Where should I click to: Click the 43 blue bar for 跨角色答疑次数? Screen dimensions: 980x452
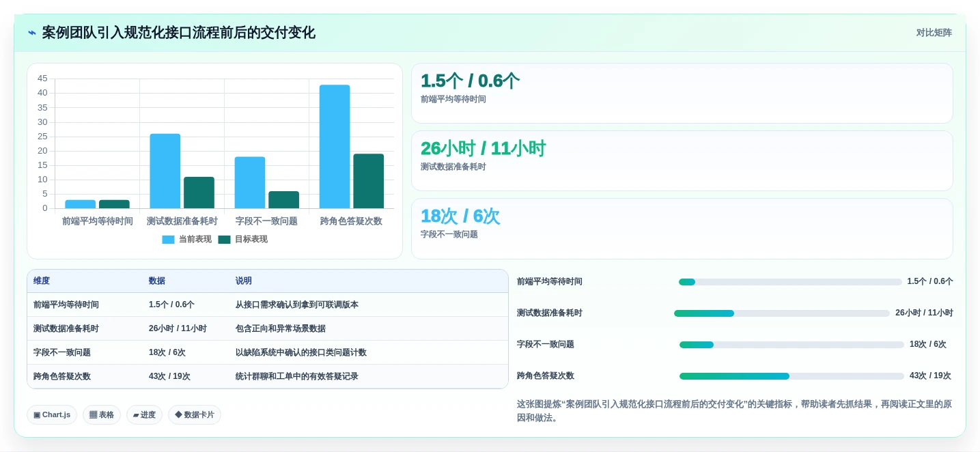[x=335, y=146]
